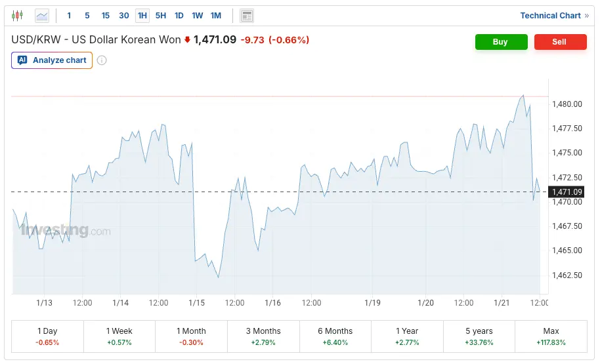Viewport: 600px width, 364px height.
Task: Select the area chart type icon
Action: pos(42,15)
